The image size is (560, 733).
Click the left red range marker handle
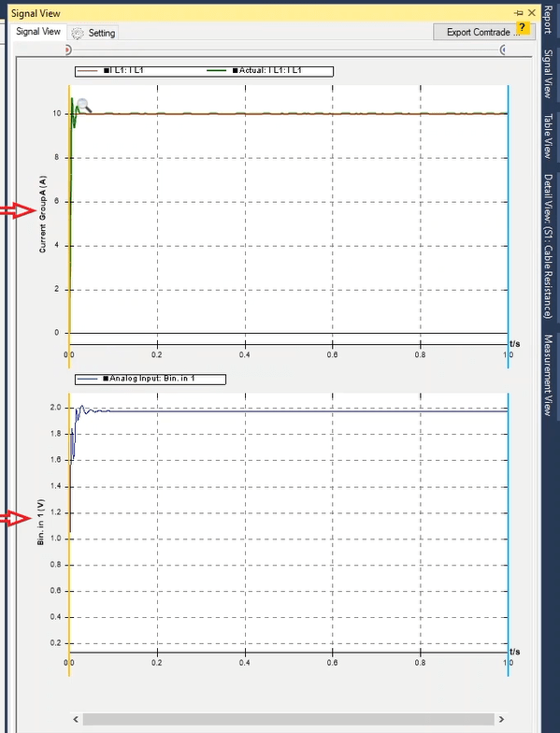click(x=67, y=50)
